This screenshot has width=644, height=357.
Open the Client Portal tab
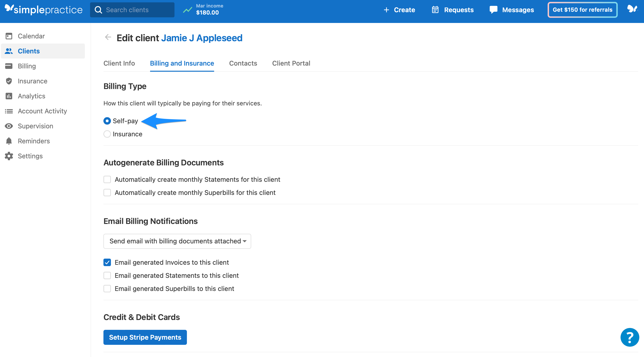point(291,63)
